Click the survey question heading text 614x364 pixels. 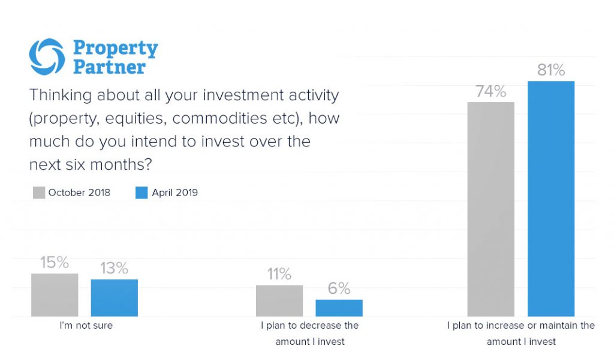[185, 130]
